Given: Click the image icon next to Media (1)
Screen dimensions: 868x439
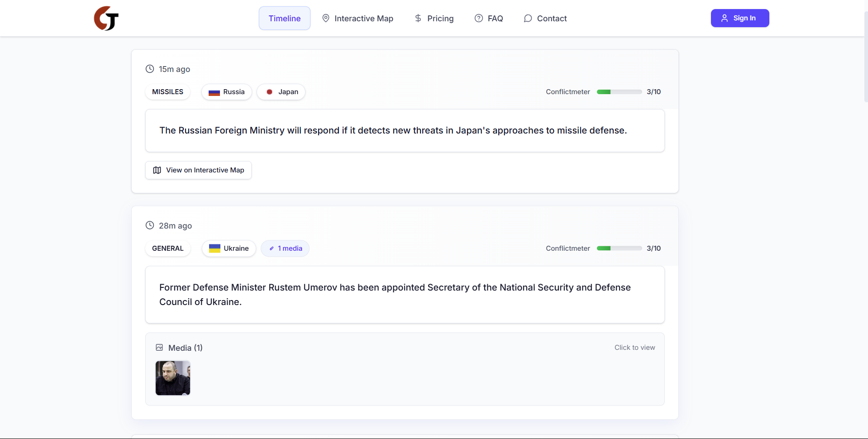Looking at the screenshot, I should [159, 347].
